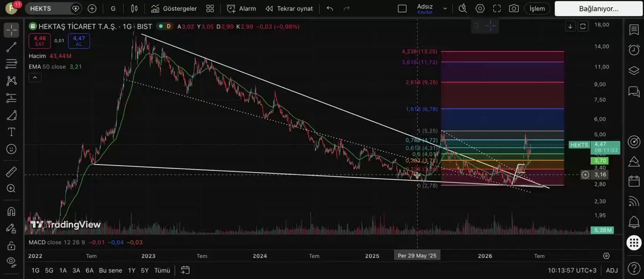644x279 pixels.
Task: Open indicator templates grid icon
Action: pos(210,8)
